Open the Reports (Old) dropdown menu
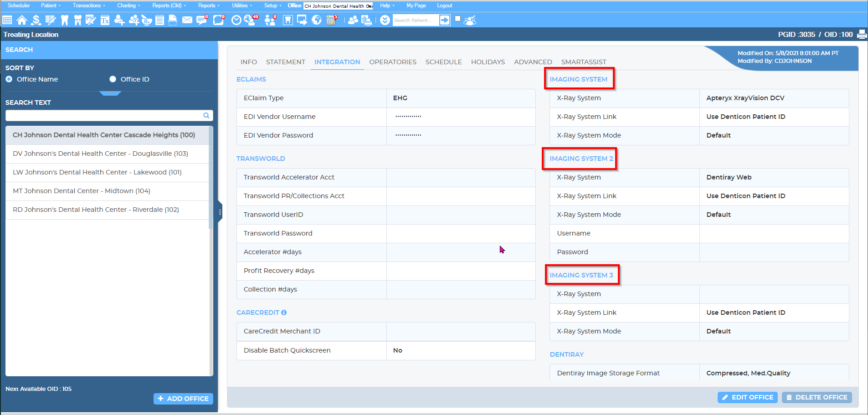 169,5
